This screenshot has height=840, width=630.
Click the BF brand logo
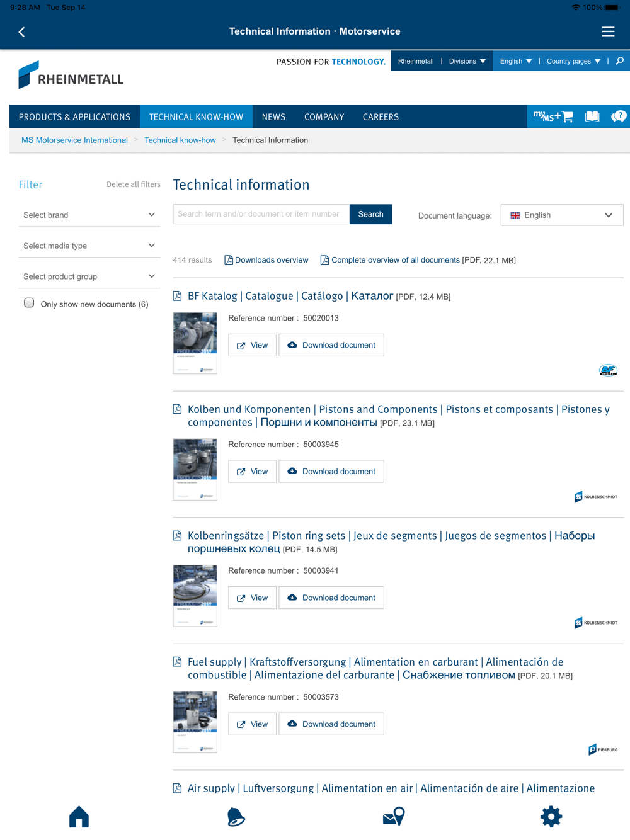[x=608, y=370]
